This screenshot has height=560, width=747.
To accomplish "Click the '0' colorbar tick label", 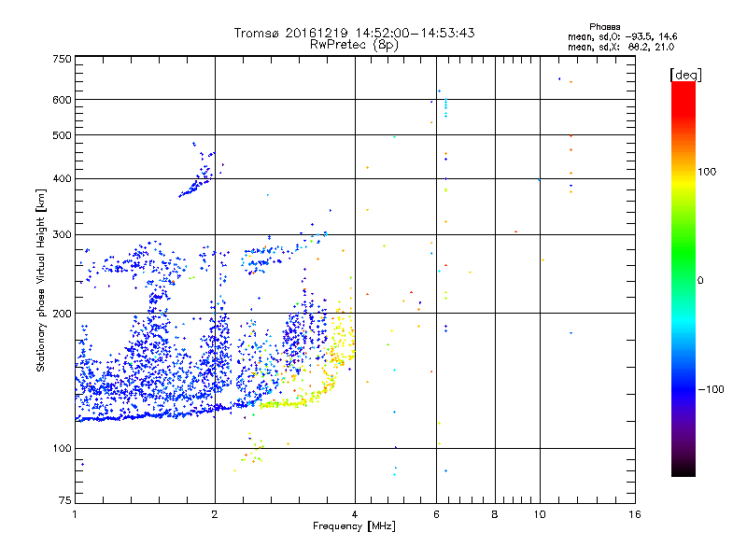I will [x=700, y=281].
